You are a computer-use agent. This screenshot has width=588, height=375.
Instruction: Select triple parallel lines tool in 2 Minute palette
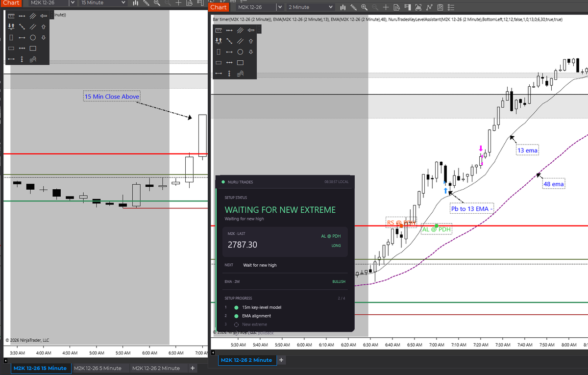coord(240,30)
